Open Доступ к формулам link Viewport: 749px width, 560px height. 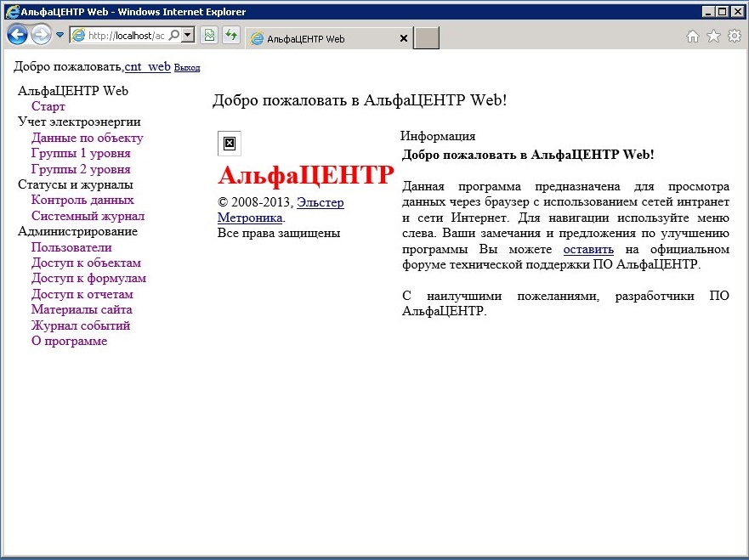pyautogui.click(x=89, y=279)
